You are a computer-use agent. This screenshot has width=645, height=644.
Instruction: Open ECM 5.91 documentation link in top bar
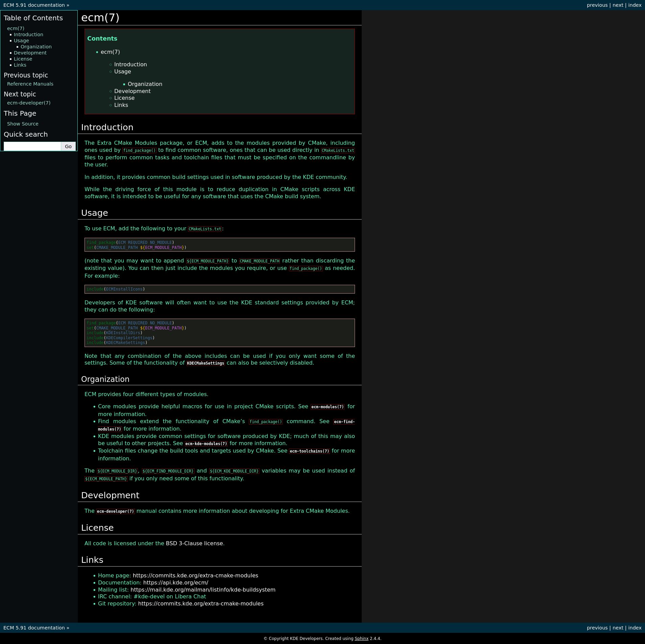[34, 5]
